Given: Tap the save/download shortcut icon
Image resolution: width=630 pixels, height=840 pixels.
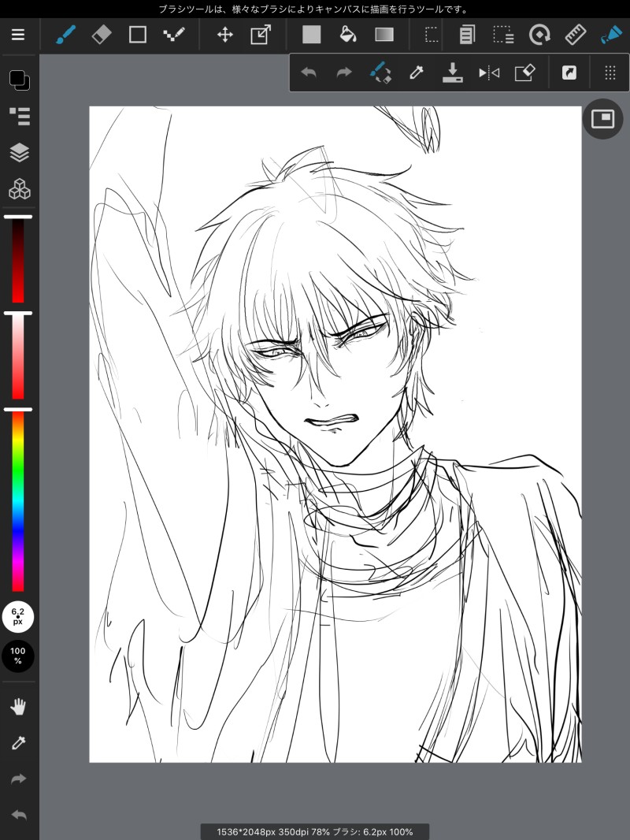Looking at the screenshot, I should [x=453, y=72].
